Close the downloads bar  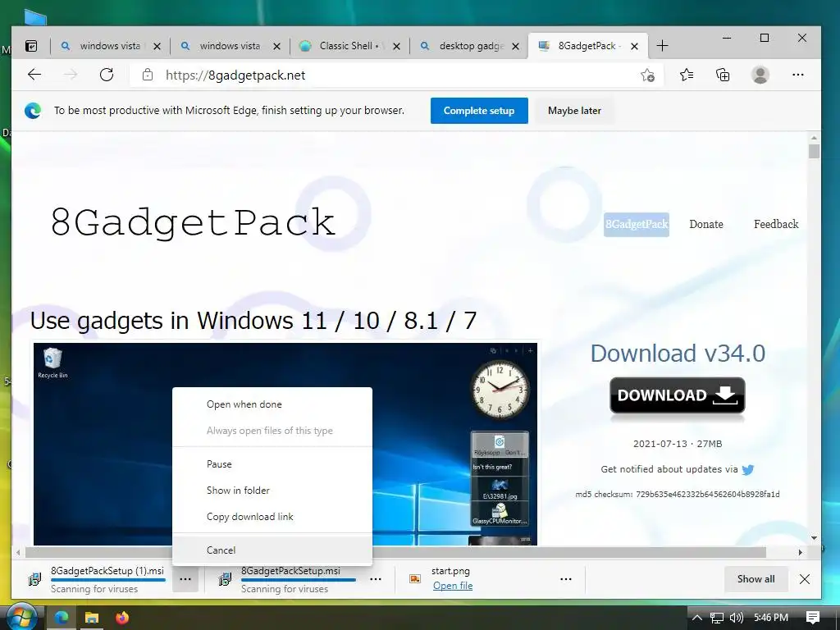(x=804, y=579)
